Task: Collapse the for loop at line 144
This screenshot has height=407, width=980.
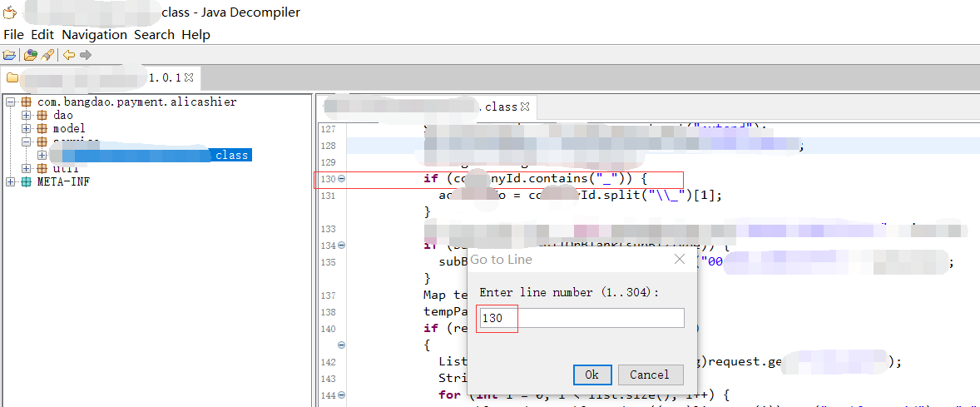Action: [x=341, y=395]
